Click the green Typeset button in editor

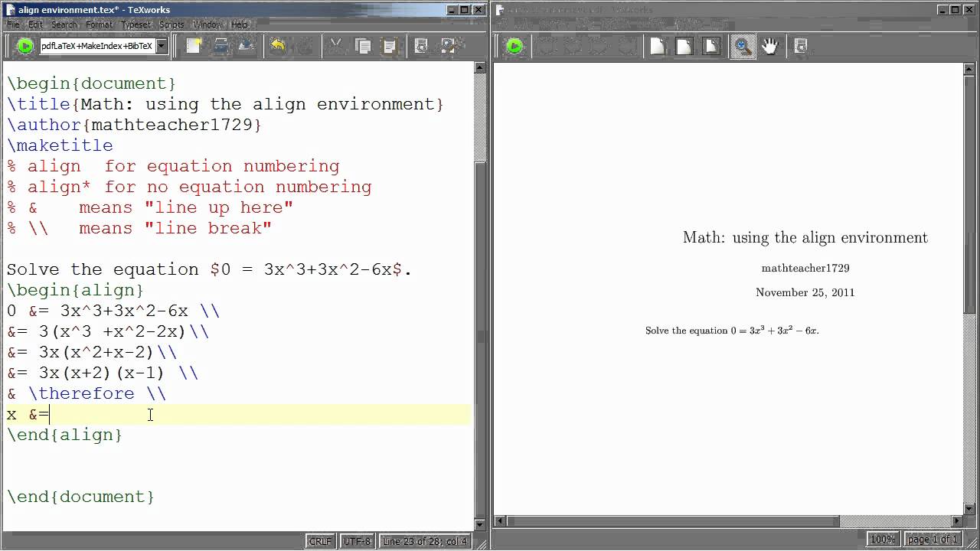click(x=24, y=46)
